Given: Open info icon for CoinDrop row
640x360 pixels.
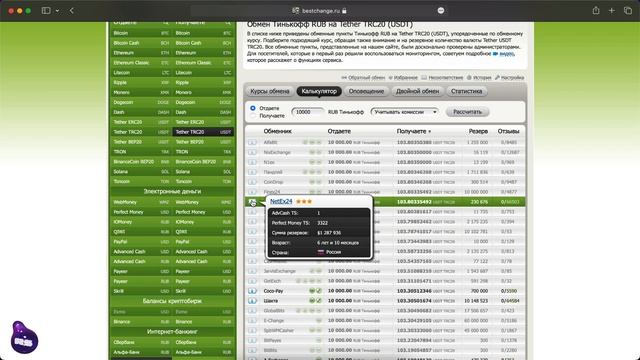Looking at the screenshot, I should pyautogui.click(x=252, y=182).
